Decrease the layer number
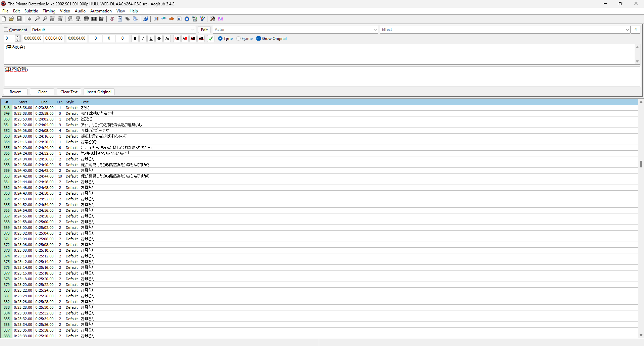The width and height of the screenshot is (644, 346). coord(18,40)
